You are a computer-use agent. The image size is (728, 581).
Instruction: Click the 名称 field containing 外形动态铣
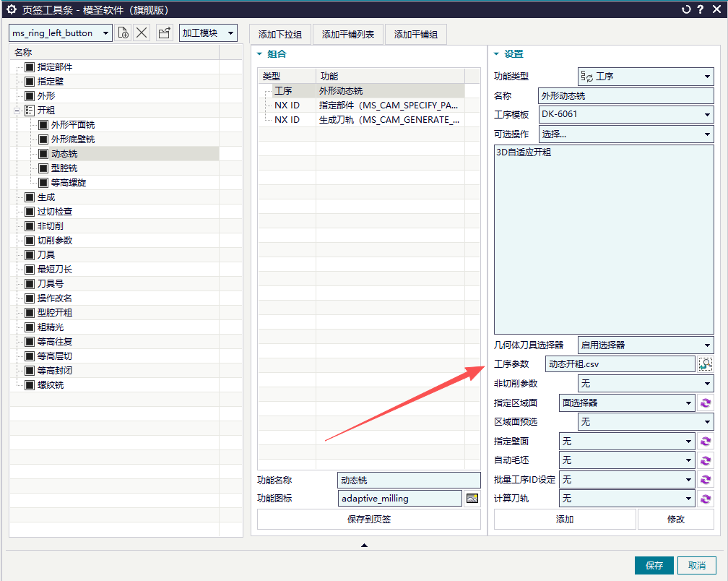(626, 95)
